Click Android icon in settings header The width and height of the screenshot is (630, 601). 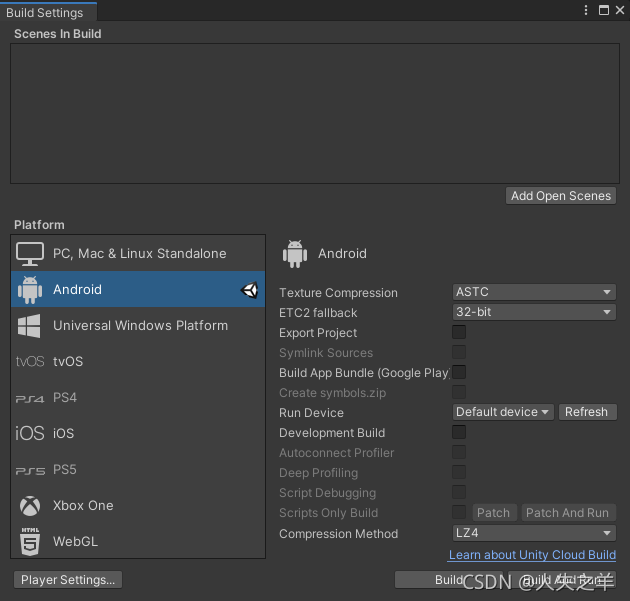pyautogui.click(x=295, y=254)
